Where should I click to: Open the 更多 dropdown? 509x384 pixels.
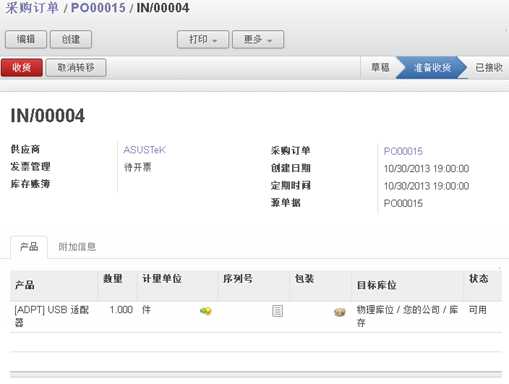tap(258, 39)
